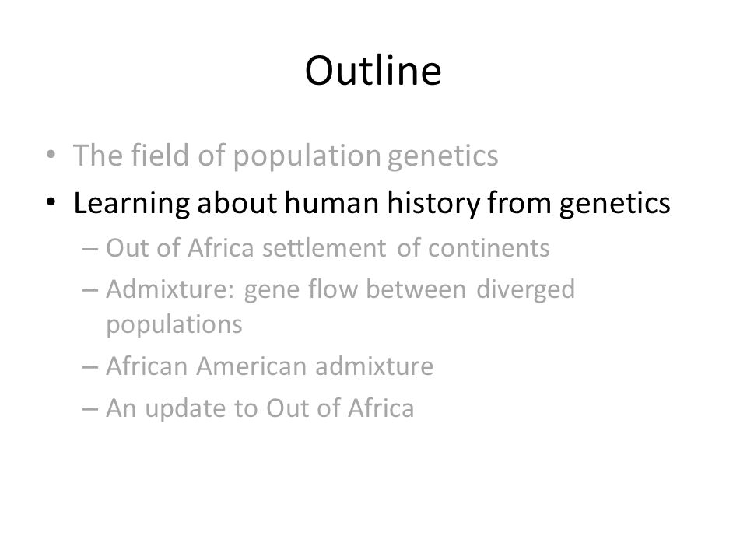Click the word 'populations' on the wrapped line
The width and height of the screenshot is (747, 560).
tap(174, 325)
